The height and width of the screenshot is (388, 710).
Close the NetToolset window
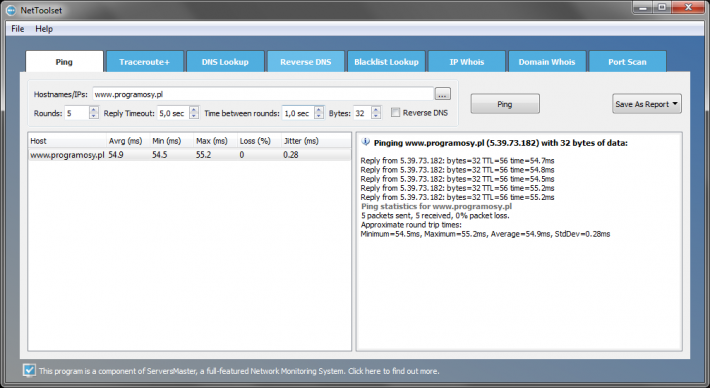click(688, 8)
